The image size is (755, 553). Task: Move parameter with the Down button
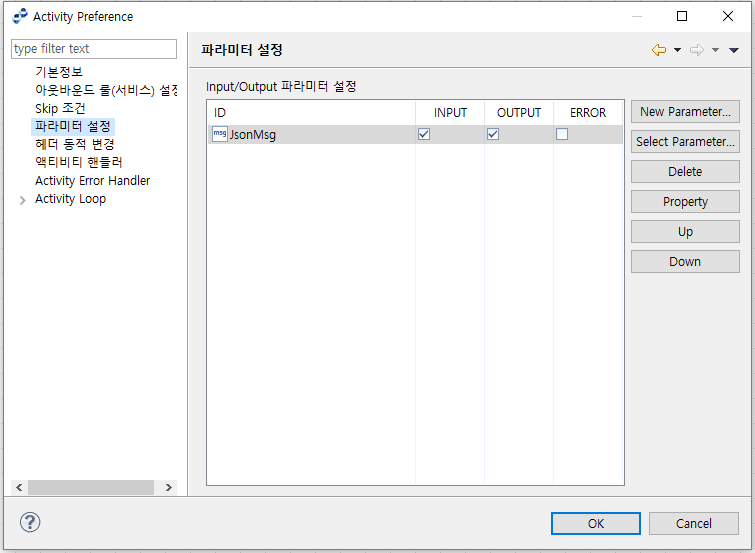pyautogui.click(x=685, y=262)
